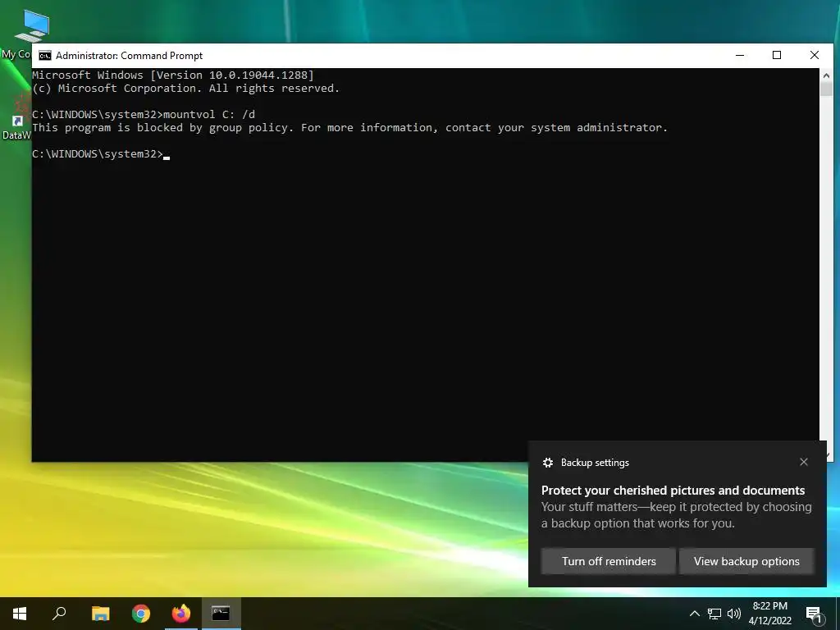
Task: Launch File Explorer from taskbar
Action: (x=100, y=614)
